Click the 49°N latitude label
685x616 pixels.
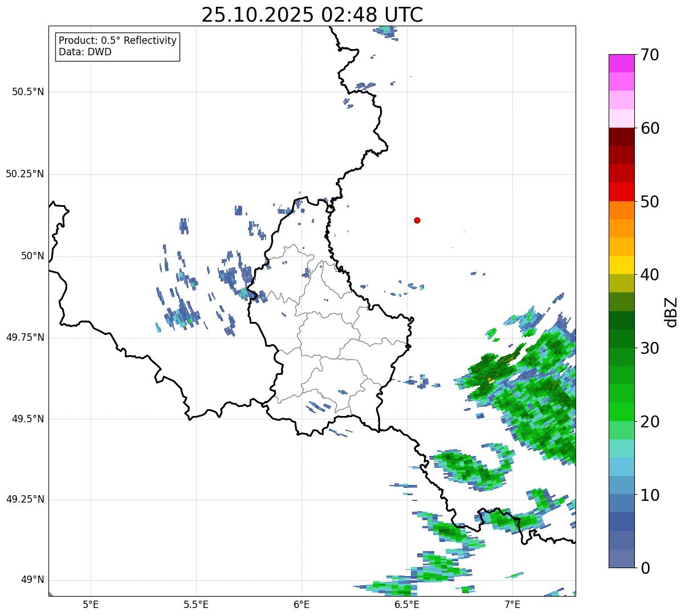tap(32, 580)
